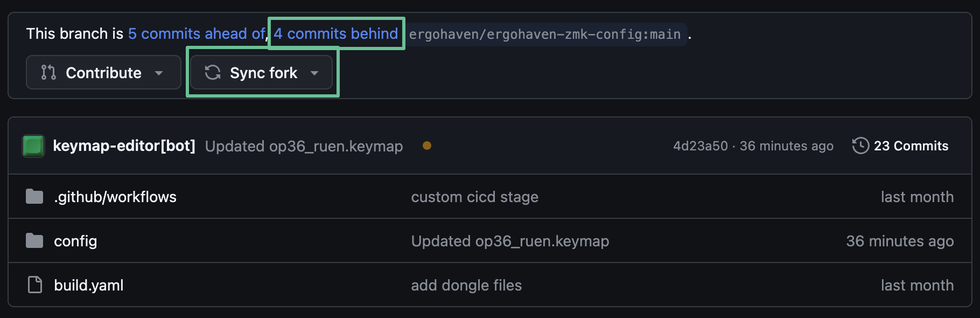Click the keymap-editor bot avatar
This screenshot has height=318, width=980.
(33, 146)
